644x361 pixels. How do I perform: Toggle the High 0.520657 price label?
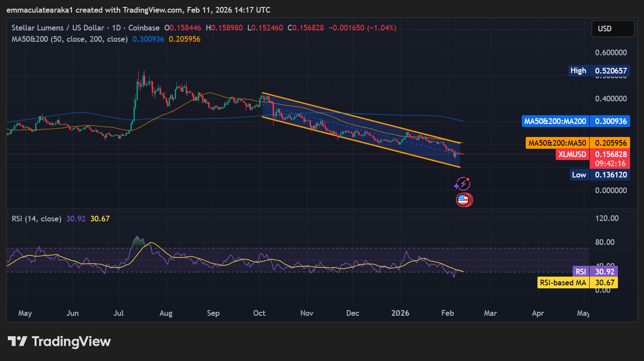[x=599, y=70]
